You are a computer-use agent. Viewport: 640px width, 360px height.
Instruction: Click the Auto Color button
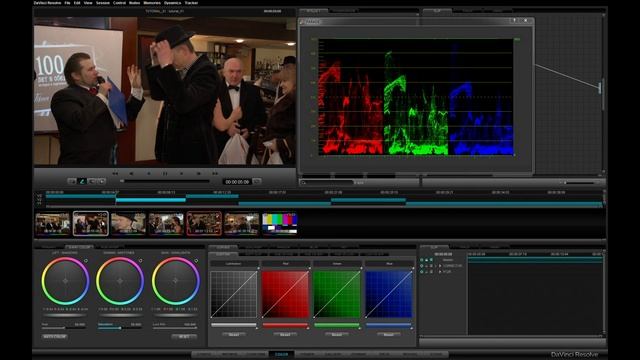coord(55,336)
